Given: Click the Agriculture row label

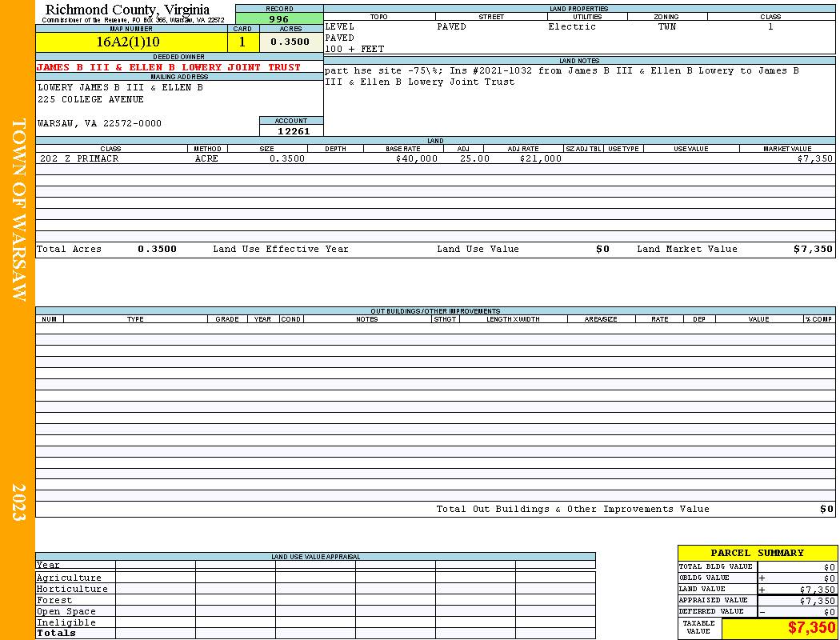Looking at the screenshot, I should (x=69, y=578).
